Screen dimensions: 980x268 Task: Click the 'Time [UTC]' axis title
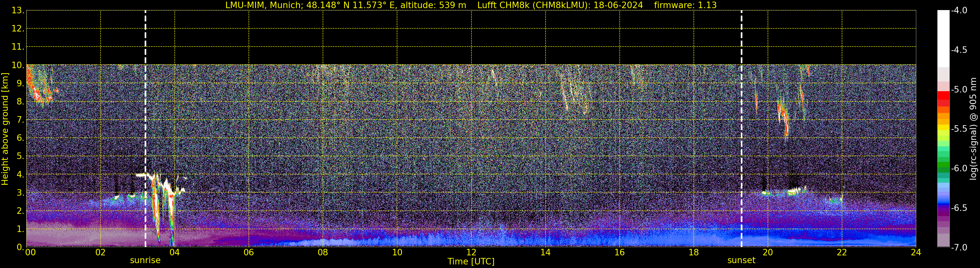coord(471,262)
